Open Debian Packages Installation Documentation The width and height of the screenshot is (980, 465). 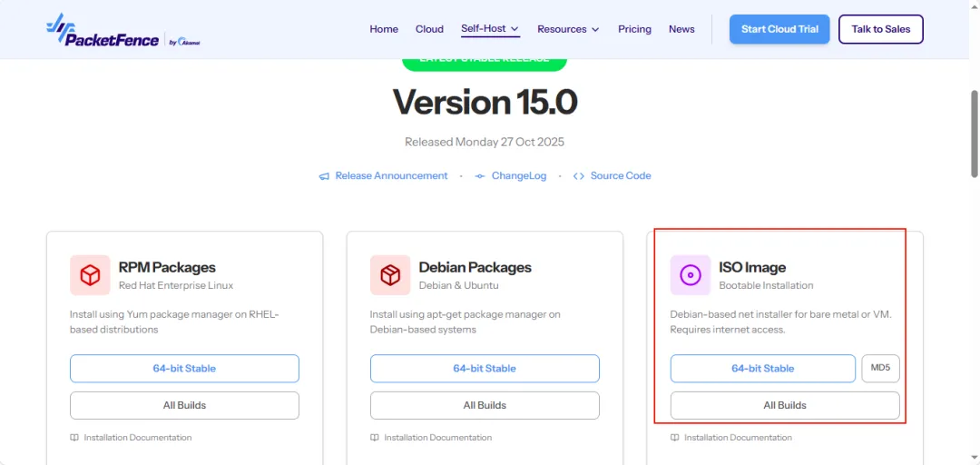point(437,438)
